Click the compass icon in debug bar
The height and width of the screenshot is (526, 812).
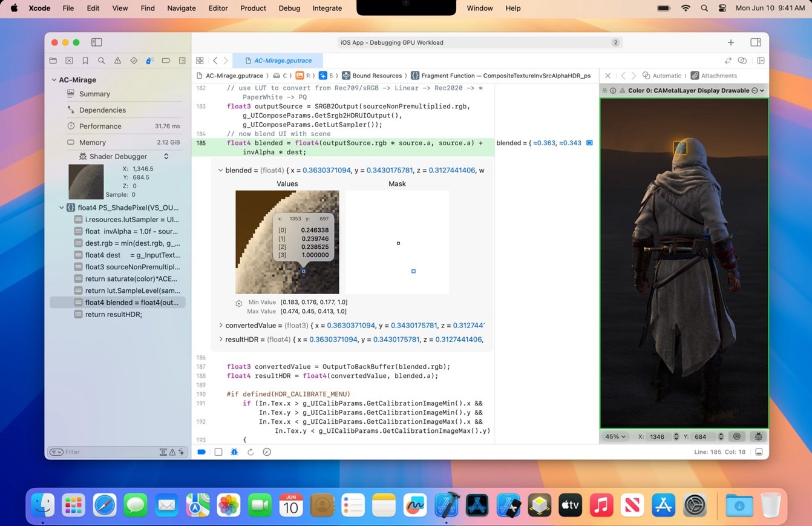267,452
